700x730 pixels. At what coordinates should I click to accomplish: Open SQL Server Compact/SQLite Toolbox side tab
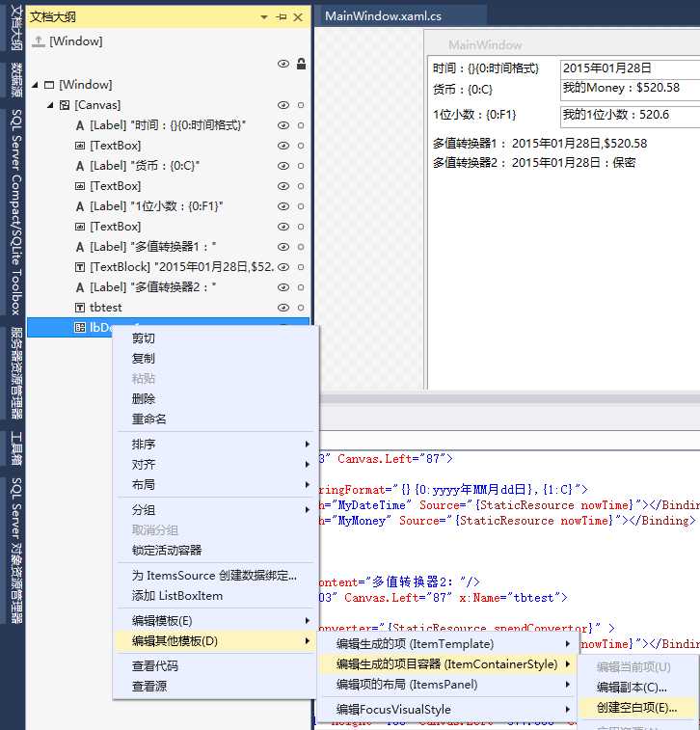[15, 212]
